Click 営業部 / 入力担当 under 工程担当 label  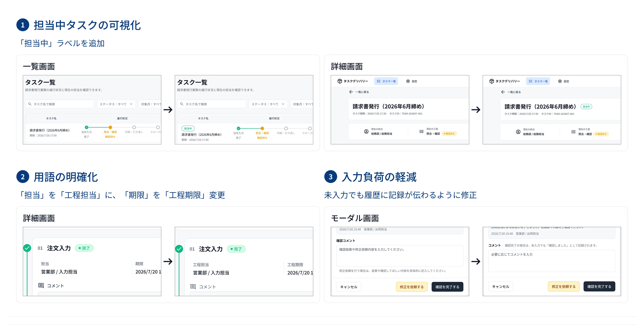tap(211, 273)
